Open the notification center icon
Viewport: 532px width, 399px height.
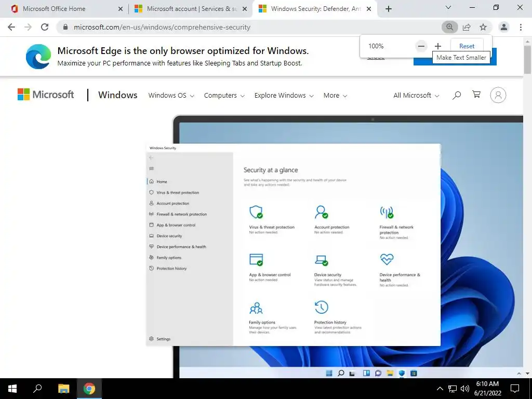coord(515,389)
